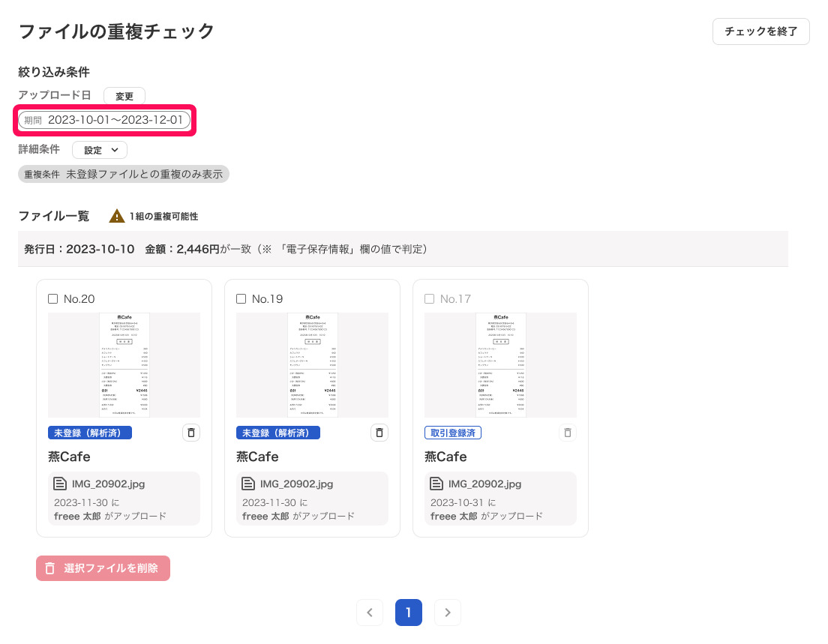Screen dimensions: 828x644
Task: Check the No.20 file checkbox
Action: 53,299
